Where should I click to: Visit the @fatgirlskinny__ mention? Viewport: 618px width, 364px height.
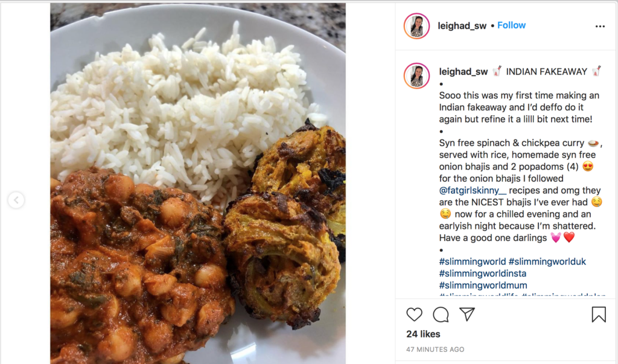[x=473, y=191]
